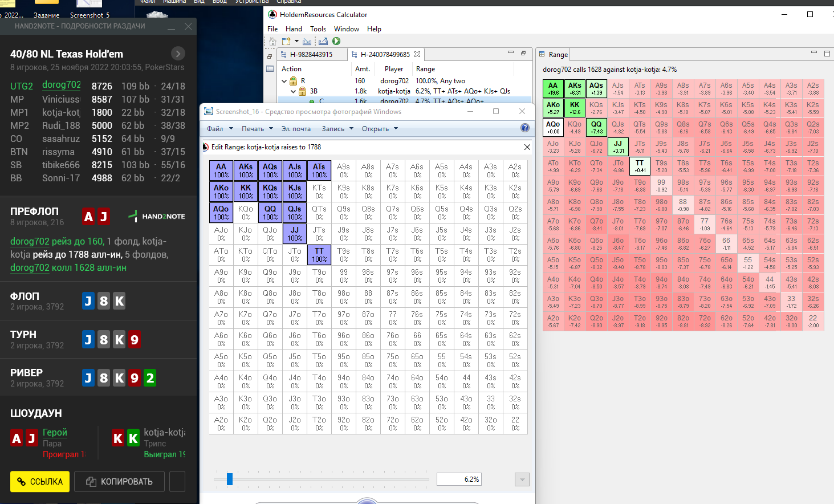Toggle TT cell in Edit Range grid
Screen dimensions: 834x504
[x=319, y=255]
